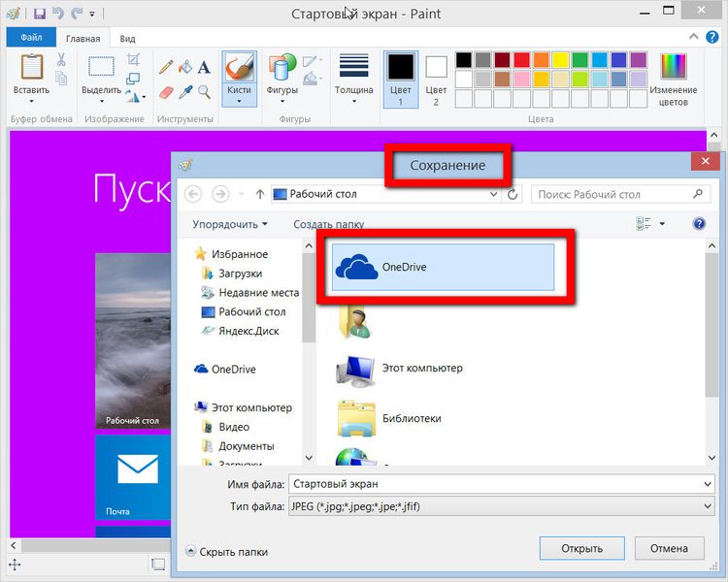Click the Crop tool icon
Image resolution: width=728 pixels, height=582 pixels.
point(133,59)
